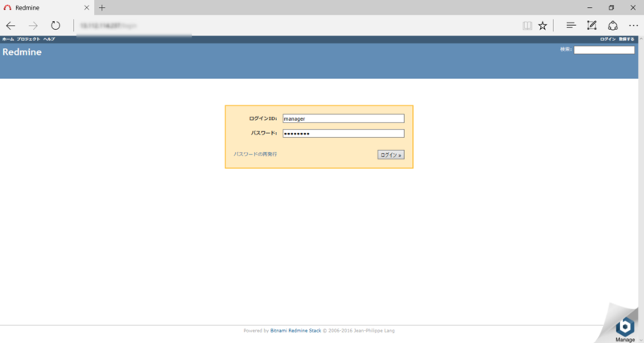Go back with the browser back arrow
This screenshot has width=644, height=343.
(x=10, y=26)
